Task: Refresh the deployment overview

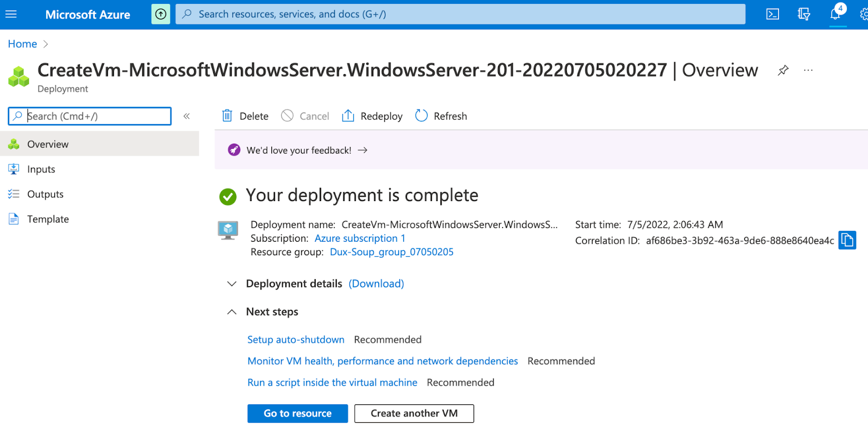Action: coord(441,116)
